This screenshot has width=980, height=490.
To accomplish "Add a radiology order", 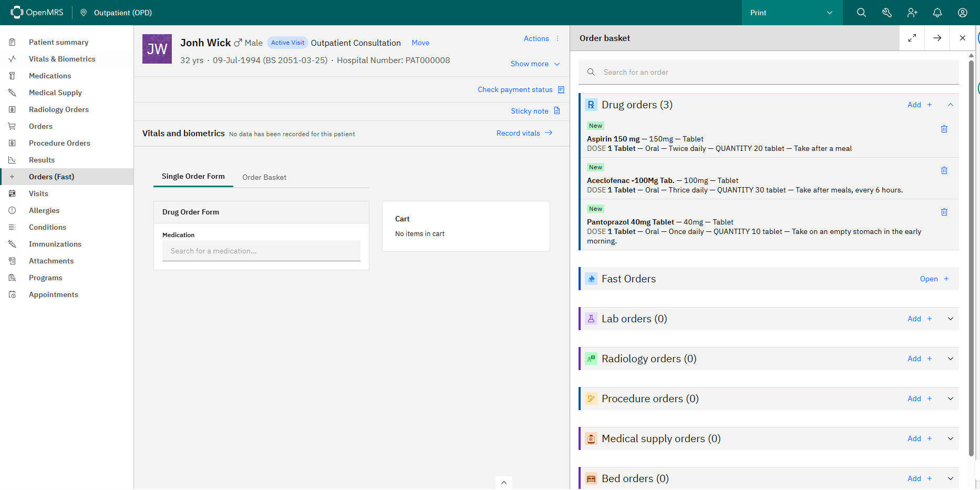I will [x=920, y=359].
